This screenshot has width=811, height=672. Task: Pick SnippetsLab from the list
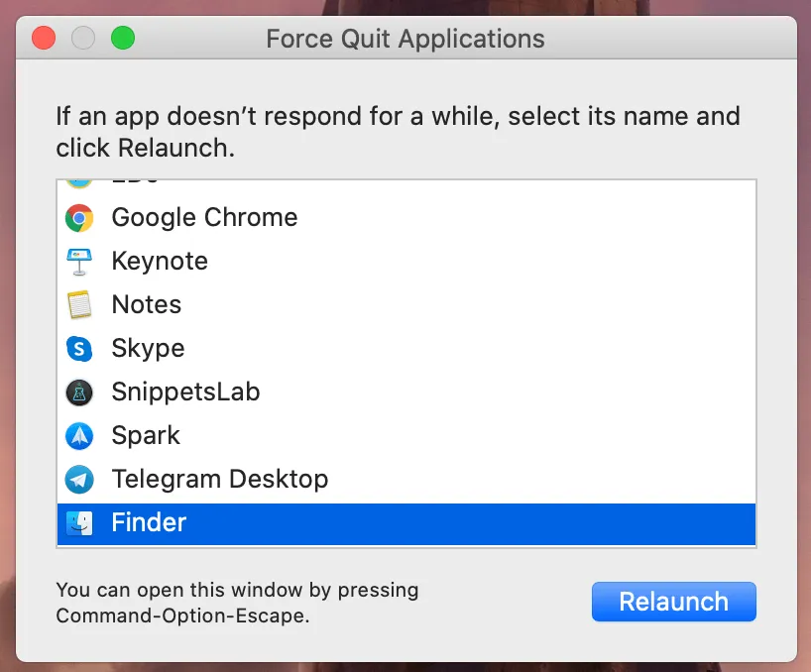(406, 392)
